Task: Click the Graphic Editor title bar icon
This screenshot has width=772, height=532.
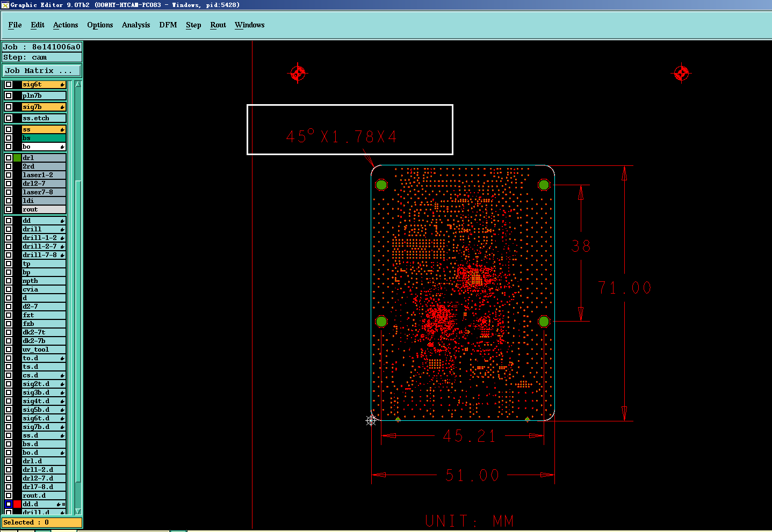Action: tap(5, 5)
